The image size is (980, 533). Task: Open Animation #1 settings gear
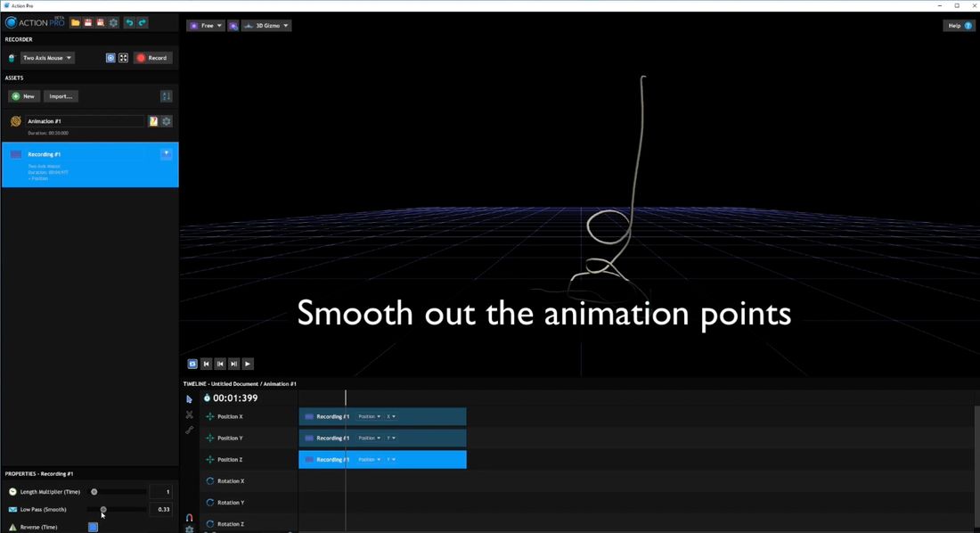(167, 121)
